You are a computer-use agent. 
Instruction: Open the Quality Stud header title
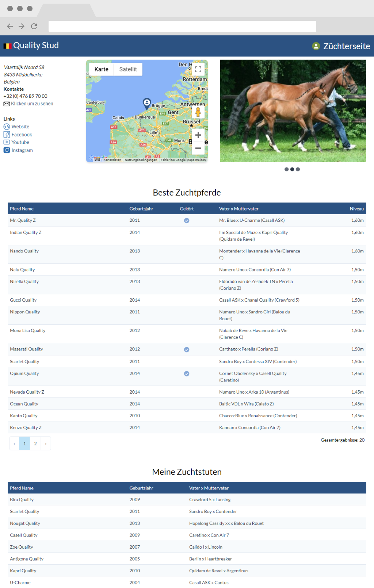36,46
